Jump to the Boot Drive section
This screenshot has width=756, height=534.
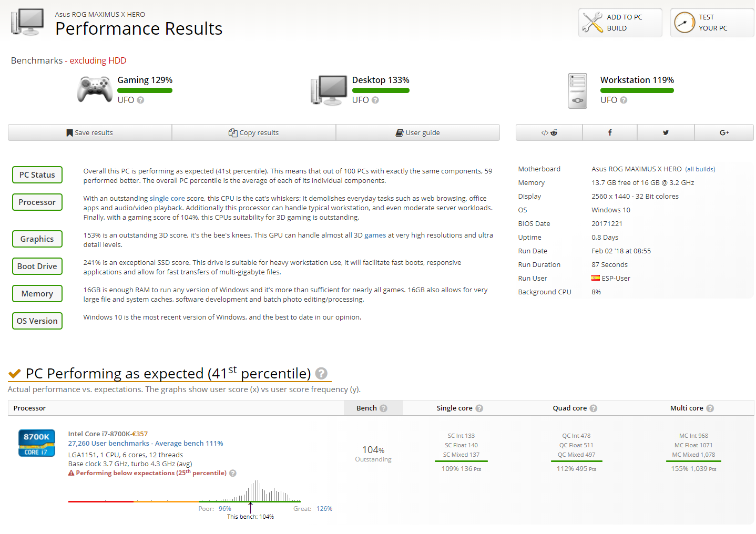coord(37,266)
